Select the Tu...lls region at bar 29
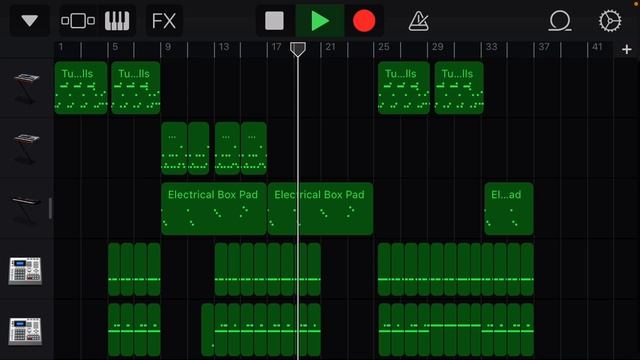The width and height of the screenshot is (640, 360). (x=459, y=88)
